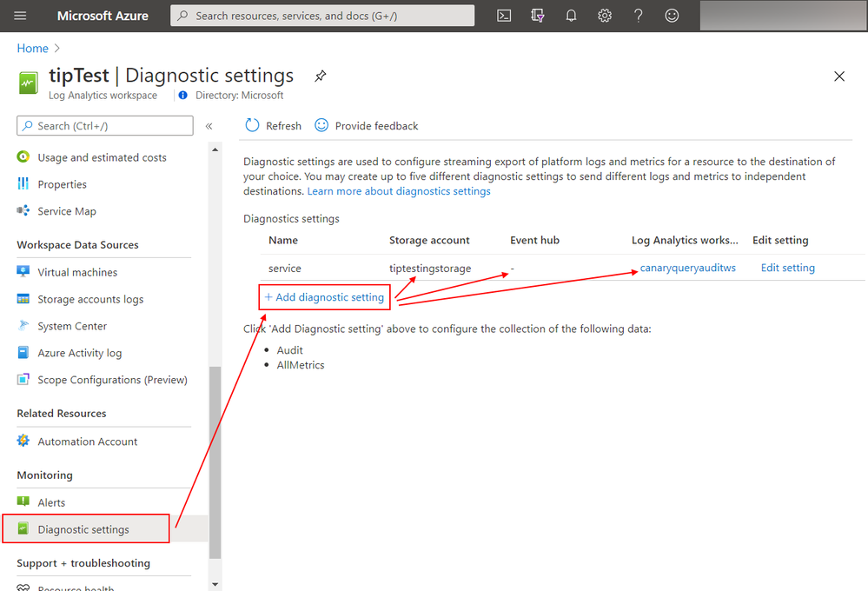Open Automation Account

click(88, 442)
